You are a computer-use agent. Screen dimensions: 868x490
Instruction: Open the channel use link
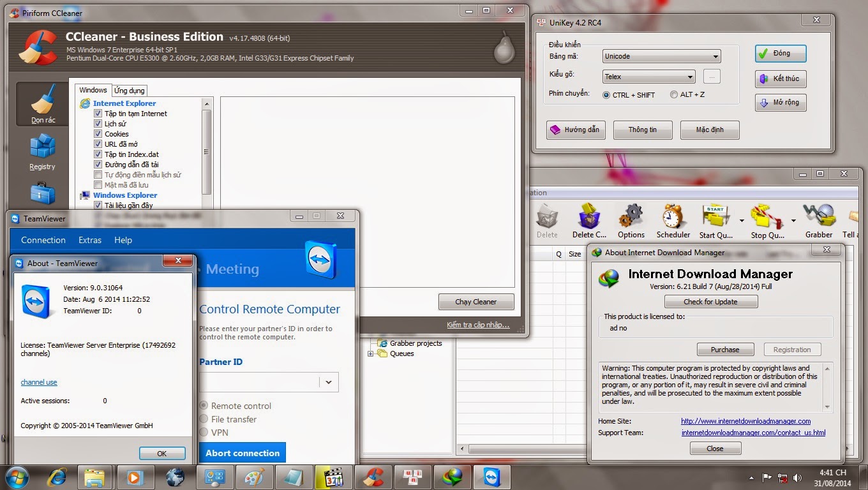click(x=39, y=382)
